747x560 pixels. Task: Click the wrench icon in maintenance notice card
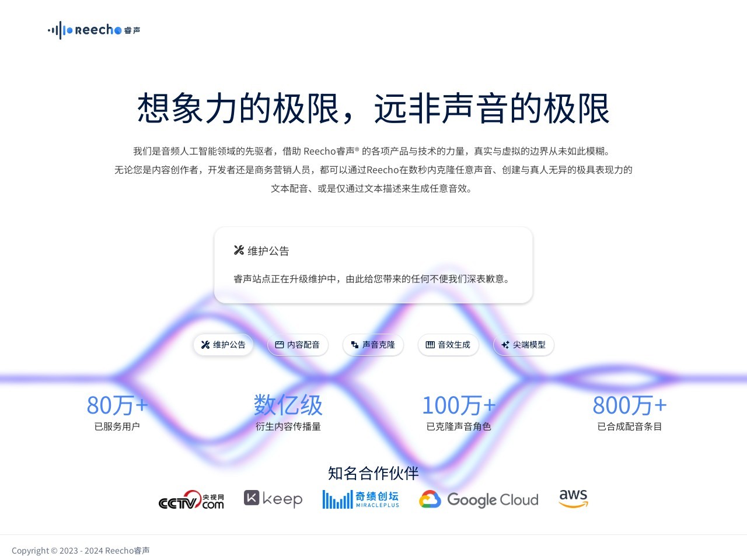coord(239,250)
